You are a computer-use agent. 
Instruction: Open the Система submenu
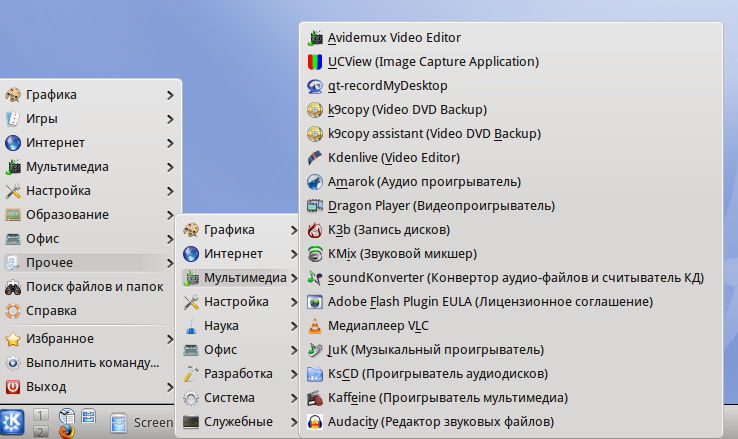point(240,398)
